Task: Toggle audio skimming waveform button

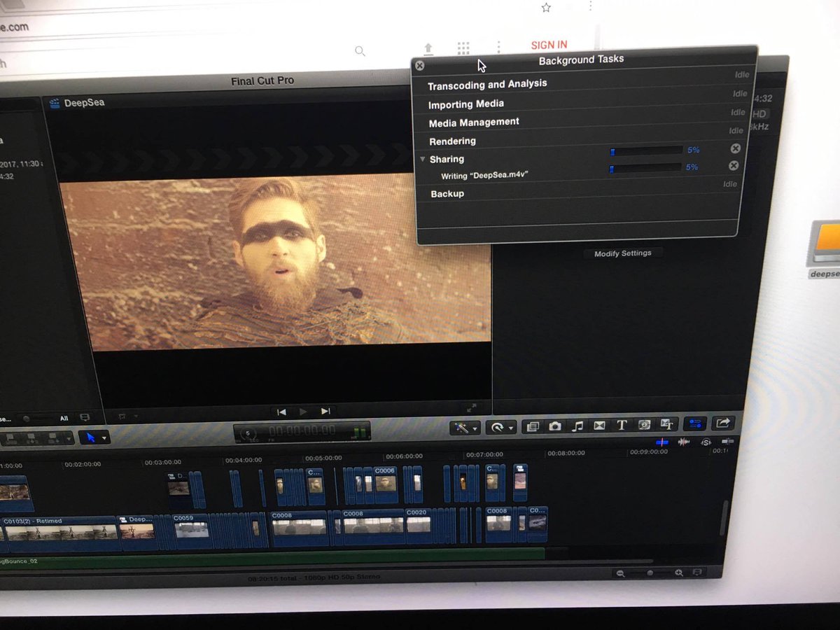Action: pos(684,442)
